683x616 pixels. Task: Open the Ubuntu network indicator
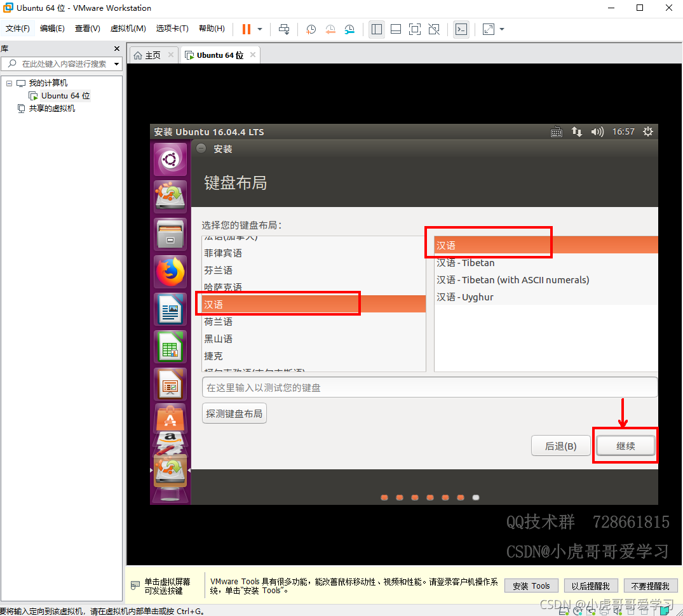point(577,132)
